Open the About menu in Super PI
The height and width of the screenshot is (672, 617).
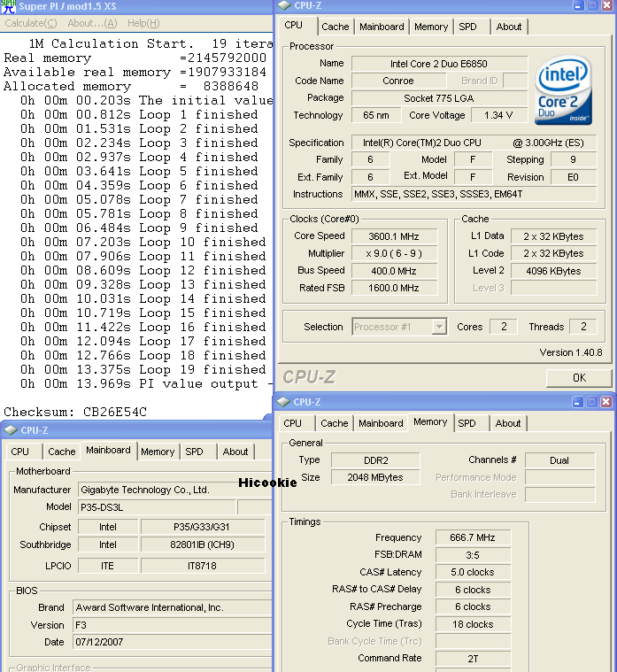click(92, 23)
